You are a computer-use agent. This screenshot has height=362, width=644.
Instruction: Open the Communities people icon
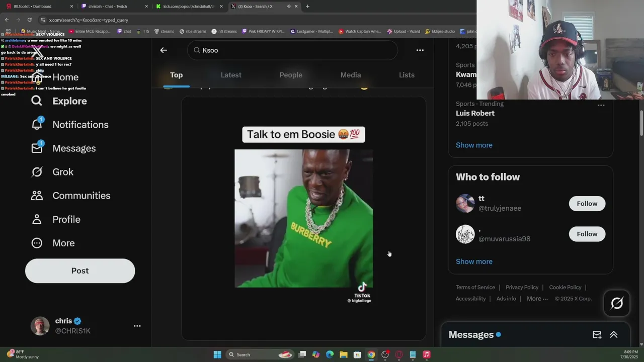[x=37, y=196]
